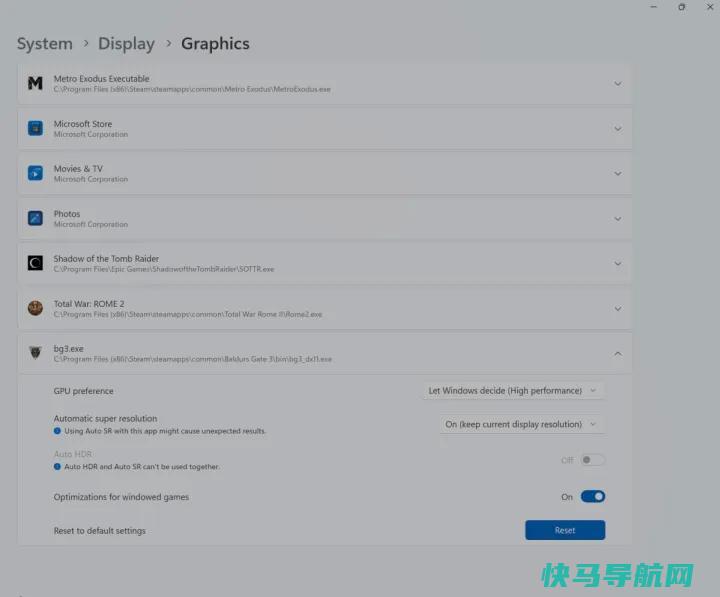Click the Reset to default settings label

coord(100,531)
